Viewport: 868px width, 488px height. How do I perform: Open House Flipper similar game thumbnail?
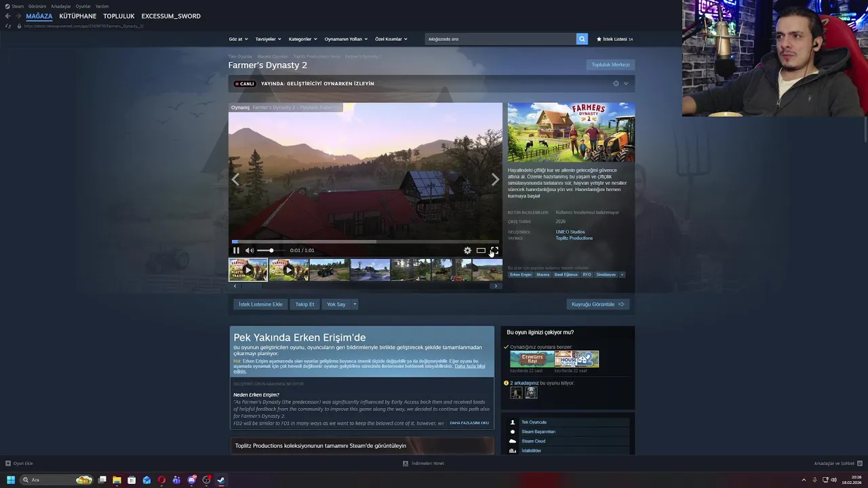click(x=576, y=359)
